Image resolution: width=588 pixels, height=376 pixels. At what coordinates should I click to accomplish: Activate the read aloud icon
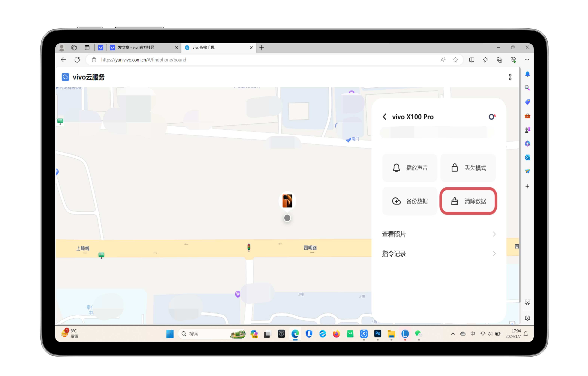pos(443,60)
